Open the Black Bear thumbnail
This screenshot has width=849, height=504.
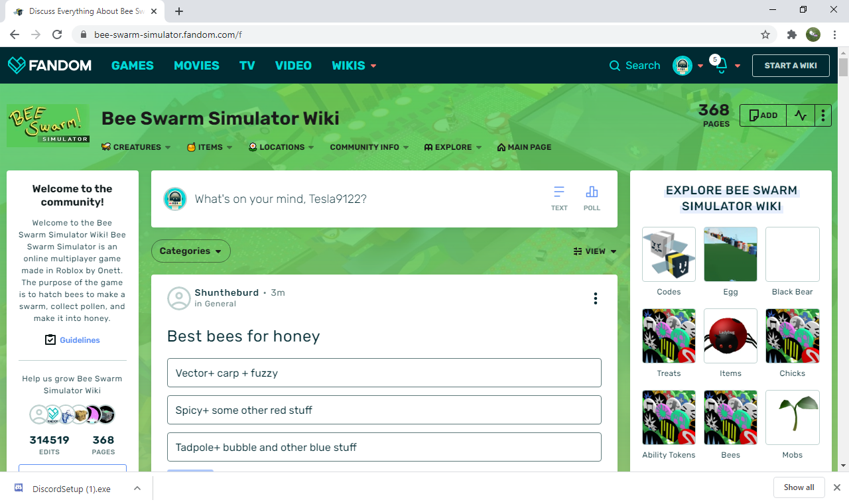[793, 254]
